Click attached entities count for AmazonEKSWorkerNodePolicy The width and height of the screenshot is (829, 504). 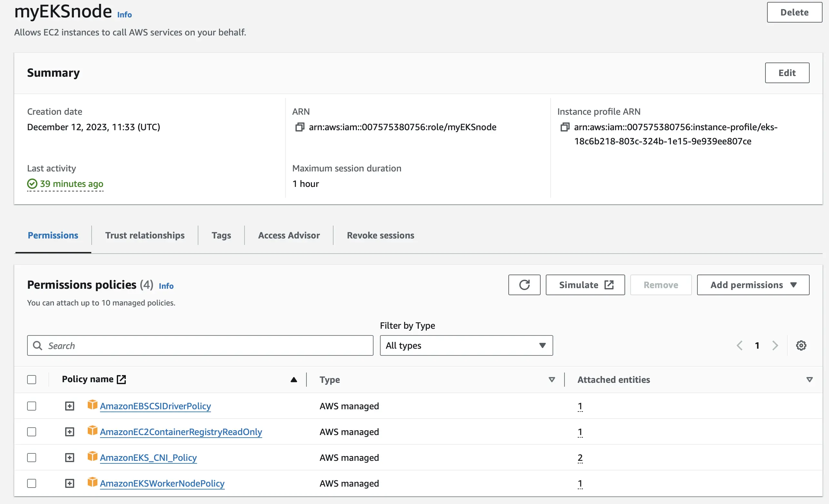pyautogui.click(x=580, y=483)
